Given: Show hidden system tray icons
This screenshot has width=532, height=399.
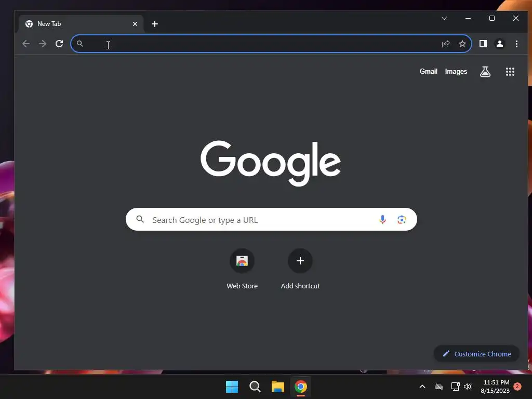Looking at the screenshot, I should [422, 387].
